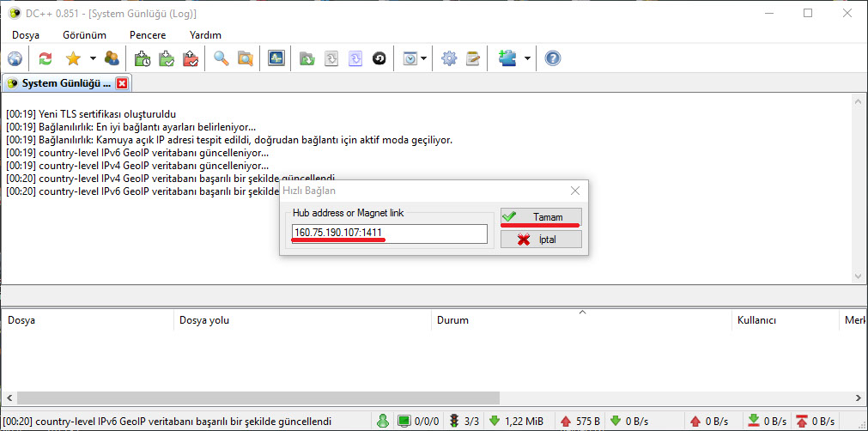Click log line 'En iyi bağlantı ayarları belirleniyor'
Viewport: 868px width, 431px height.
[131, 127]
